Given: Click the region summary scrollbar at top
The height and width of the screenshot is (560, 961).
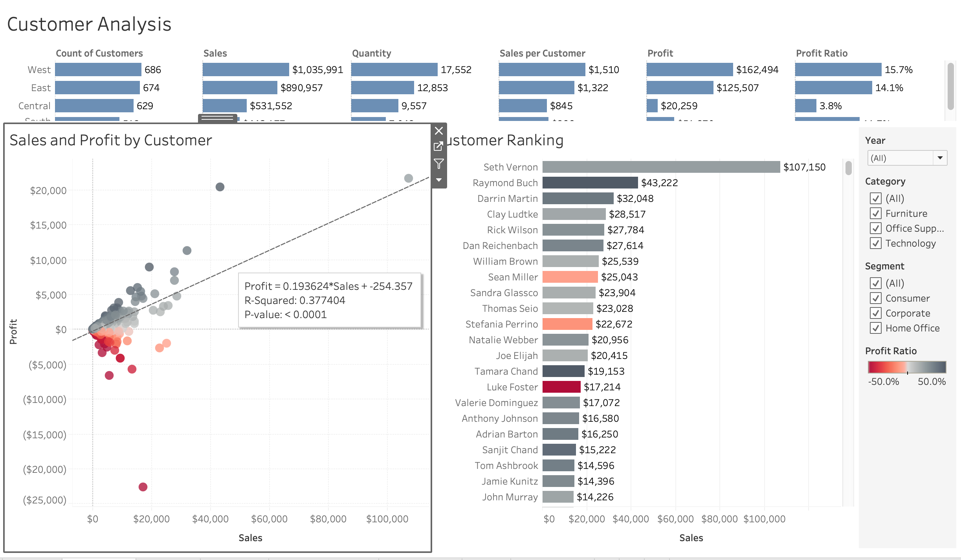Looking at the screenshot, I should coord(951,86).
